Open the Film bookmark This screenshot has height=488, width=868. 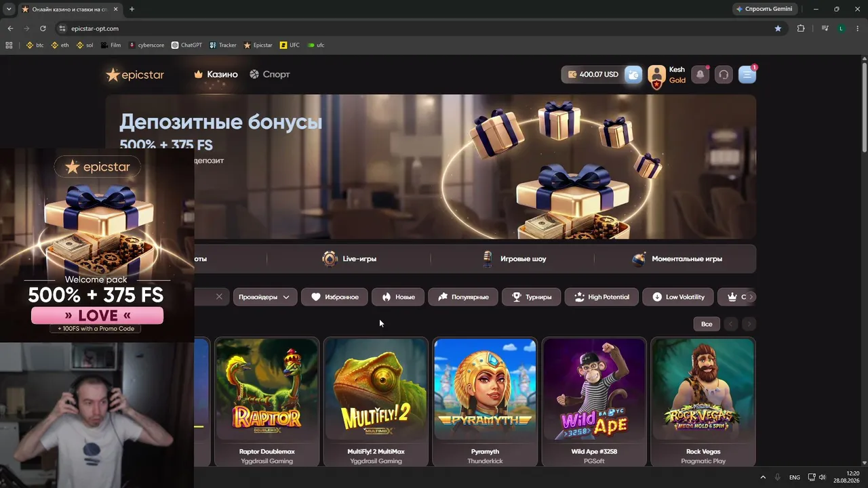(111, 45)
